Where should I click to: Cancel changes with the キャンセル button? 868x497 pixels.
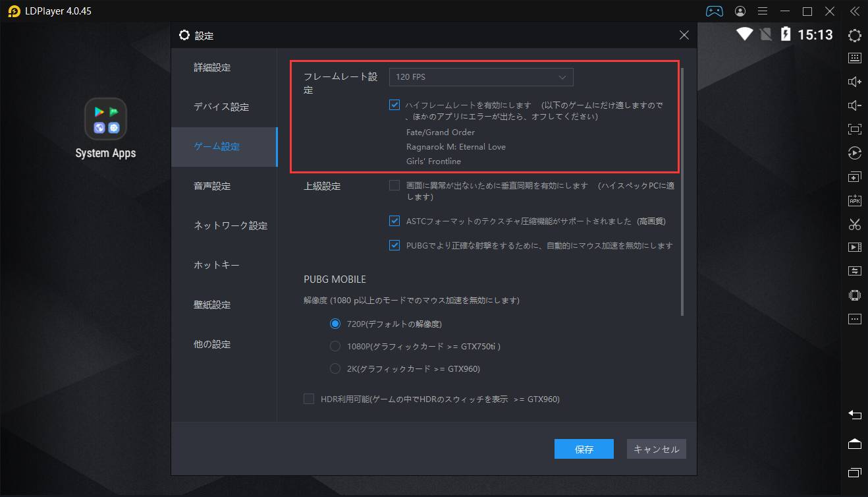click(656, 448)
